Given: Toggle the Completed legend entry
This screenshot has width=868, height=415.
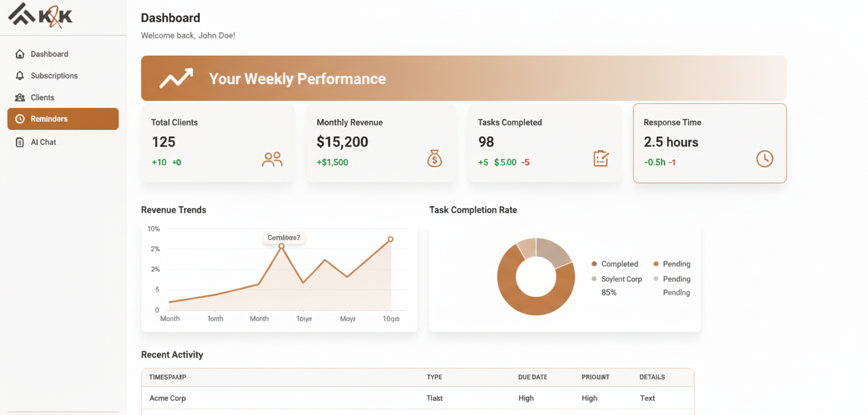Looking at the screenshot, I should pyautogui.click(x=616, y=264).
